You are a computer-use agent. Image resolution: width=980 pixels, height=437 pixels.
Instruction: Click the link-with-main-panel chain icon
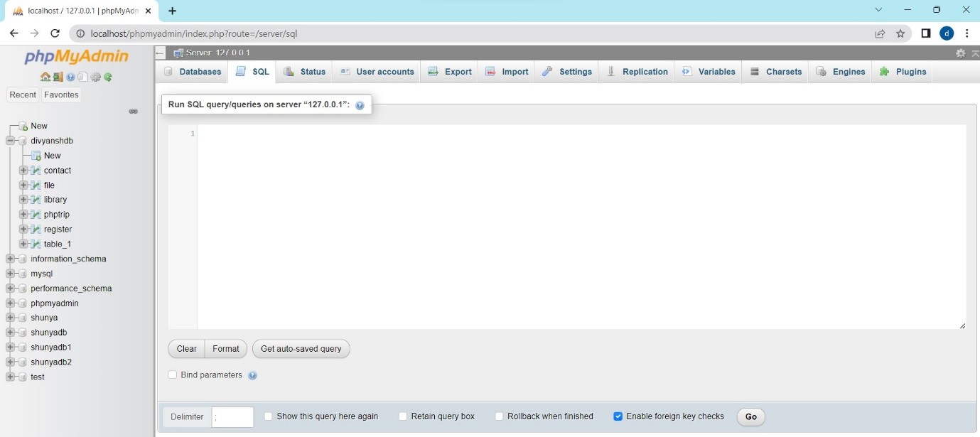[x=133, y=112]
